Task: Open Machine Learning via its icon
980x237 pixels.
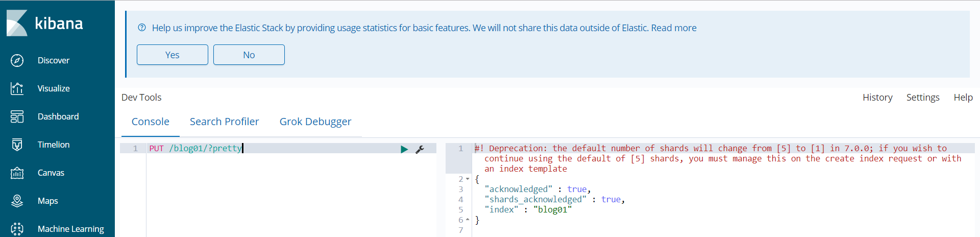Action: [x=17, y=229]
